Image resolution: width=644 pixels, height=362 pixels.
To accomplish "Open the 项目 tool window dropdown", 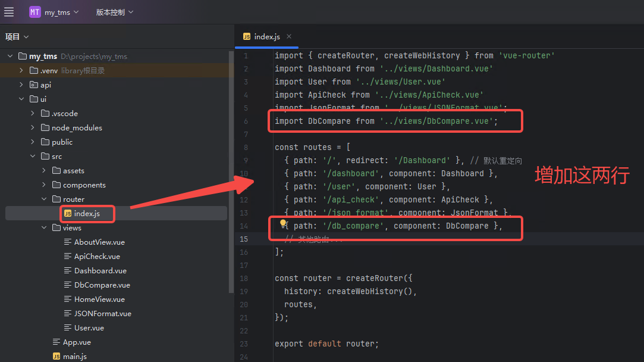I will tap(17, 36).
